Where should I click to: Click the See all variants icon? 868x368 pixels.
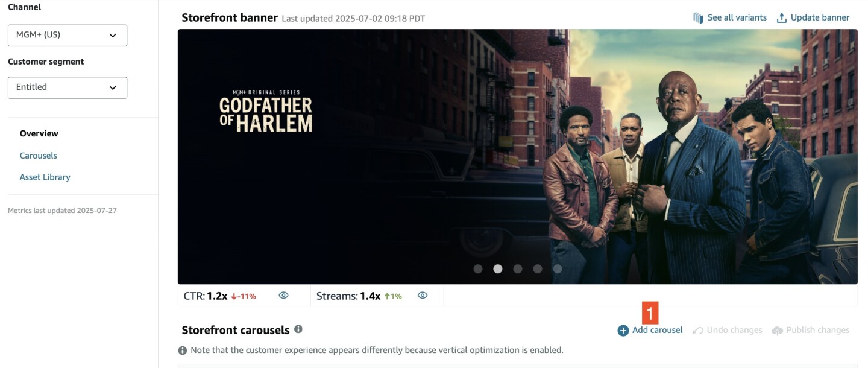(699, 17)
